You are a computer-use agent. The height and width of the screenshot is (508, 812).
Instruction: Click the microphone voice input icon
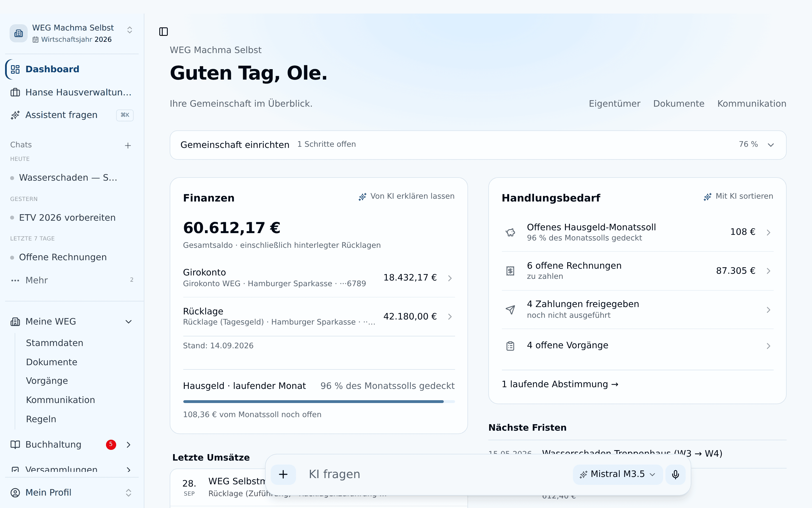click(676, 474)
